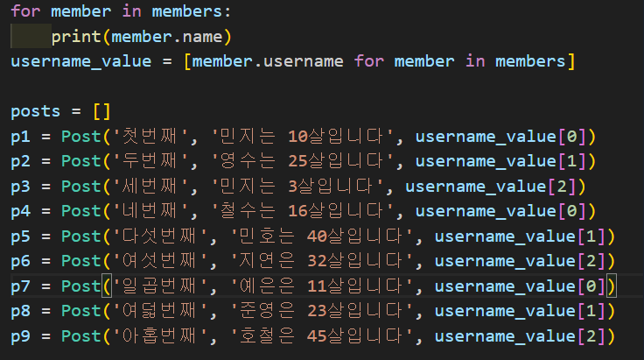
Task: Click the string '아홉번째'
Action: (160, 336)
